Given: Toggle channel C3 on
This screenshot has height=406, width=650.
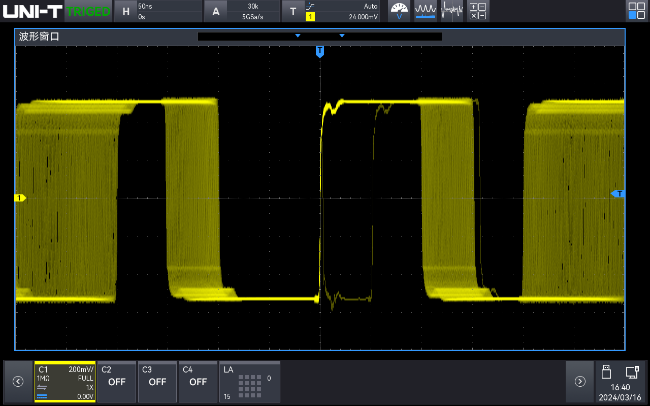Looking at the screenshot, I should pyautogui.click(x=157, y=380).
